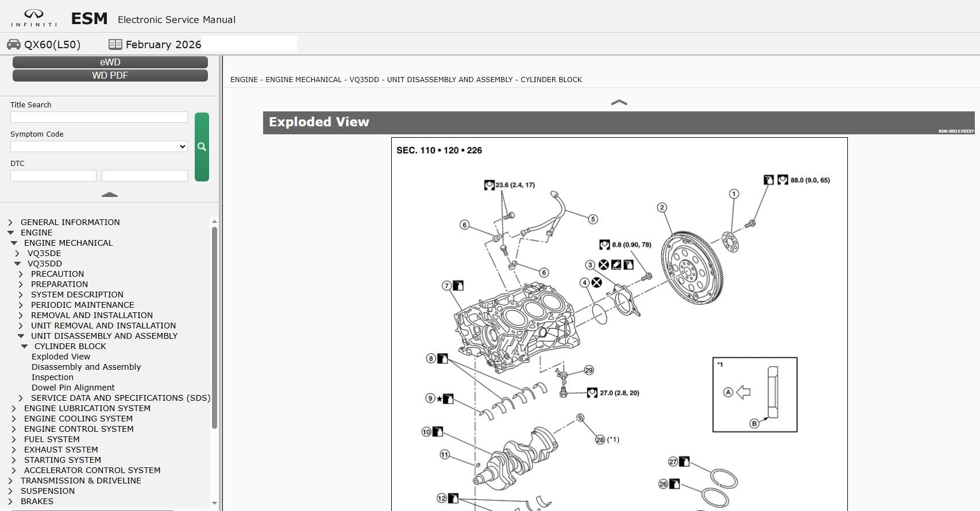Image resolution: width=980 pixels, height=511 pixels.
Task: Select REMOVAL AND INSTALLATION in the tree
Action: (92, 315)
